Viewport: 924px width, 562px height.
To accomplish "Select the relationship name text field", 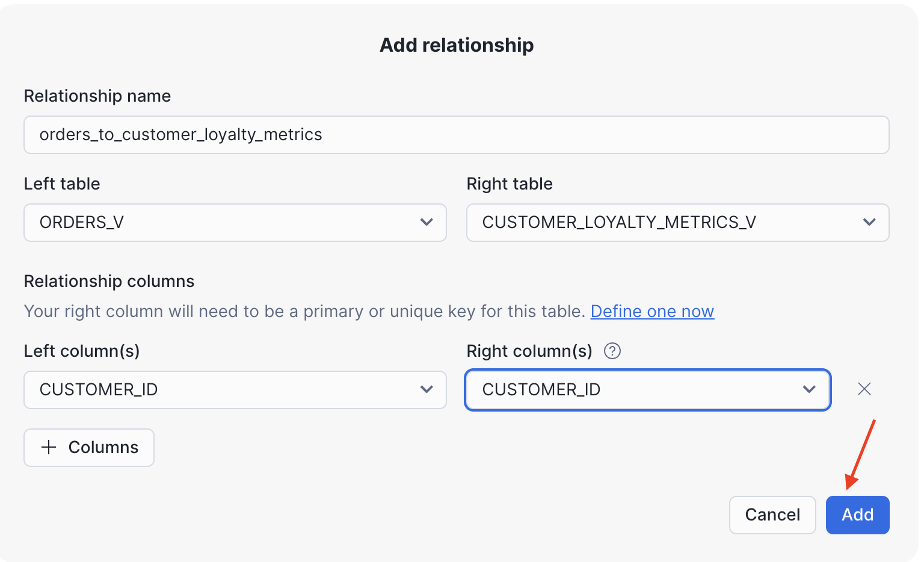I will point(456,135).
